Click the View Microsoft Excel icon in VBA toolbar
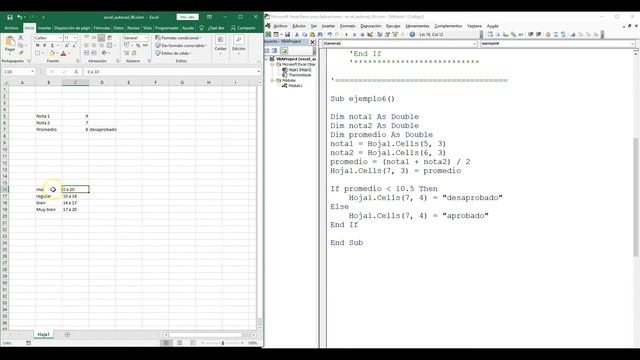The image size is (640, 360). [x=268, y=35]
